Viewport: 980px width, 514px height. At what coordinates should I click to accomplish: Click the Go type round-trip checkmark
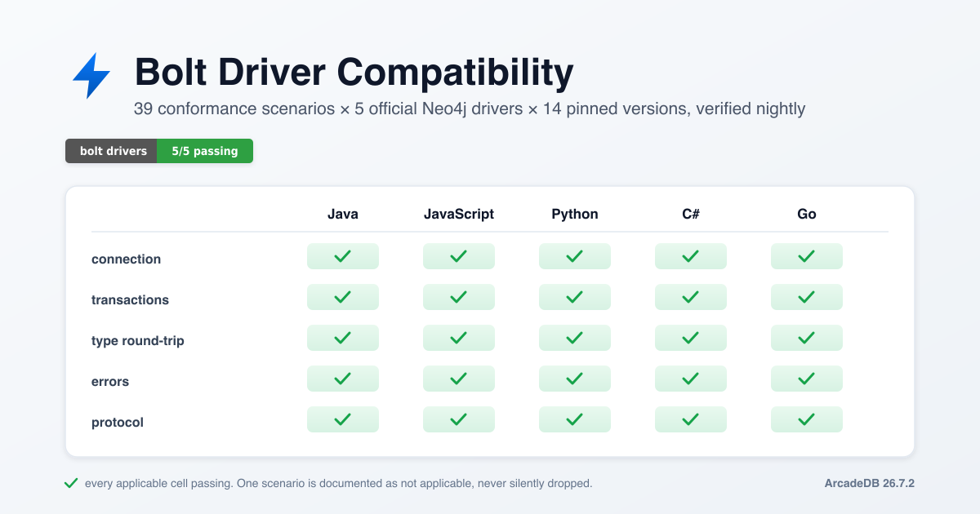point(807,338)
